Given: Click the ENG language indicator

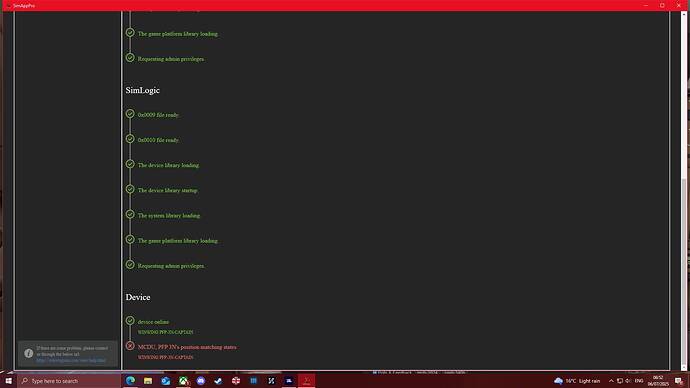Looking at the screenshot, I should pyautogui.click(x=639, y=381).
